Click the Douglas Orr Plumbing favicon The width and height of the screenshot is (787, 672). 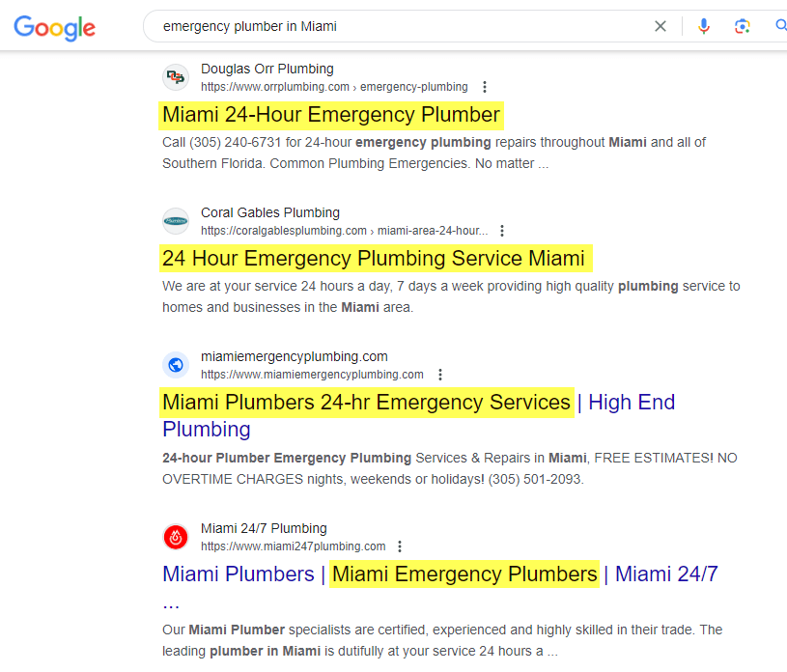click(x=176, y=77)
